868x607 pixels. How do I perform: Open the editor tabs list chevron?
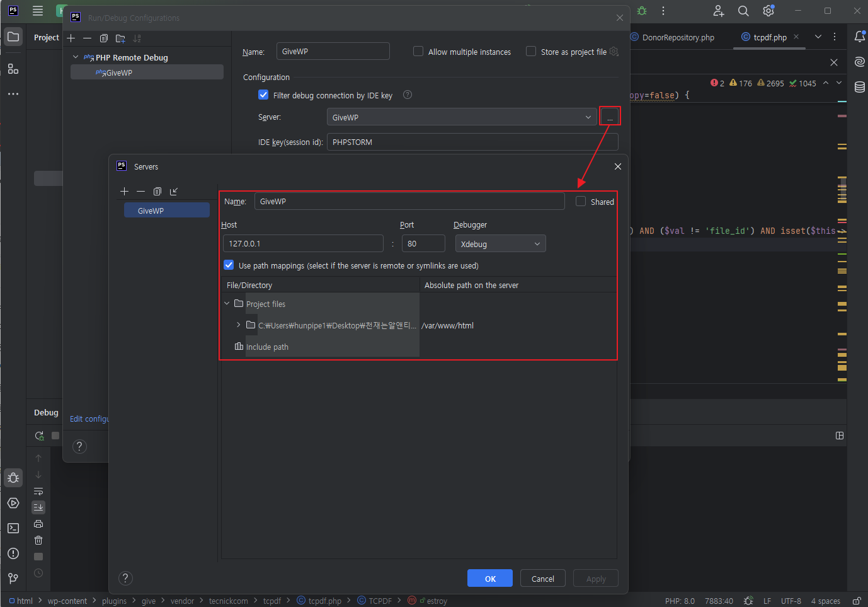pyautogui.click(x=818, y=37)
